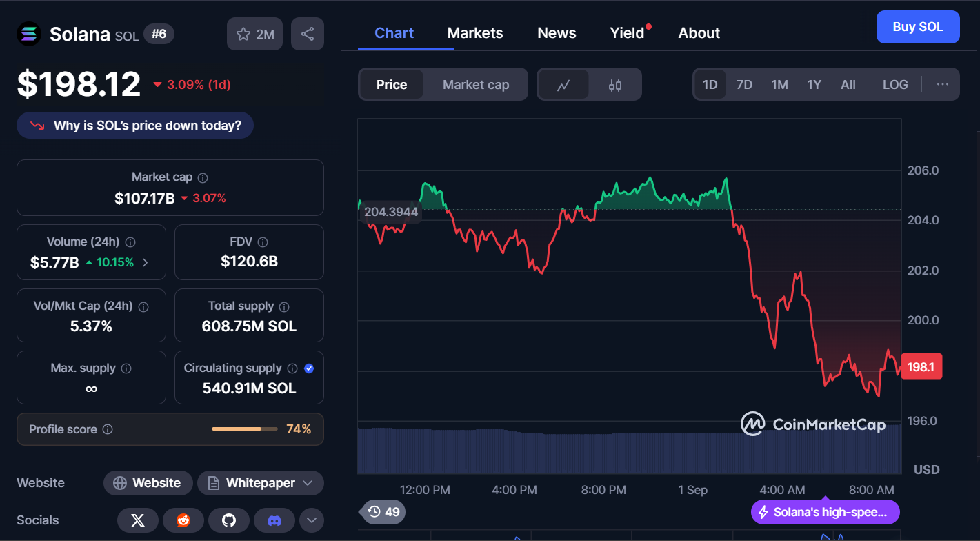The height and width of the screenshot is (541, 980).
Task: Click Max. supply info icon
Action: pyautogui.click(x=126, y=368)
